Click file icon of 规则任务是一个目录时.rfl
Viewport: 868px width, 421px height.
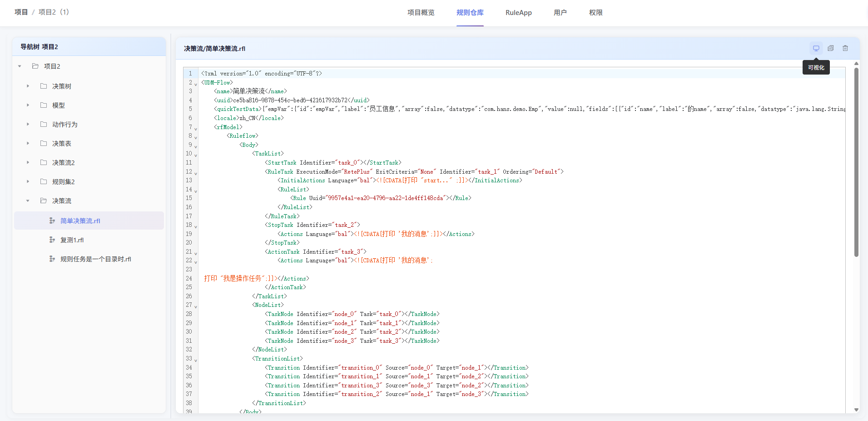click(52, 259)
